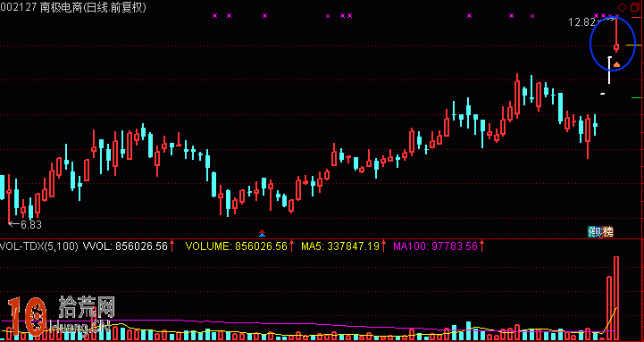Viewport: 644px width, 342px height.
Task: Click the VVOL: 856026.56 value
Action: pyautogui.click(x=126, y=246)
